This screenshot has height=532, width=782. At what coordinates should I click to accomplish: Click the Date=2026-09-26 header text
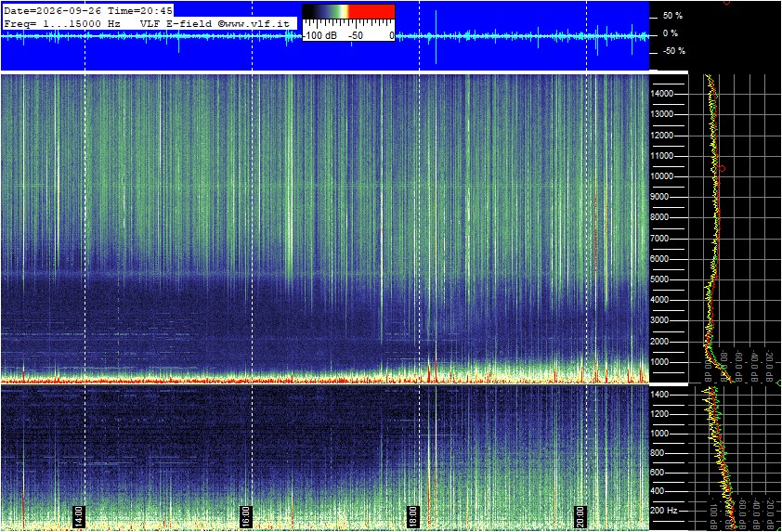coord(52,10)
